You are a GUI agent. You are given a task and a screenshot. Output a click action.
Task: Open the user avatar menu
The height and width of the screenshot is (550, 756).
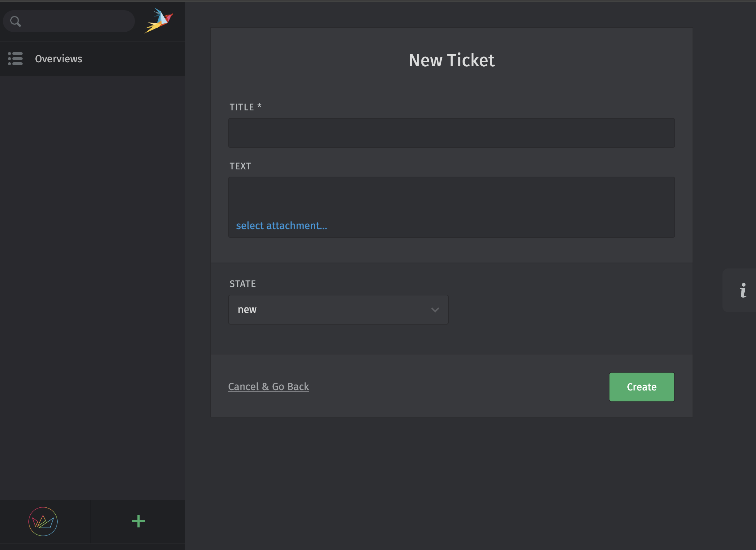(43, 522)
